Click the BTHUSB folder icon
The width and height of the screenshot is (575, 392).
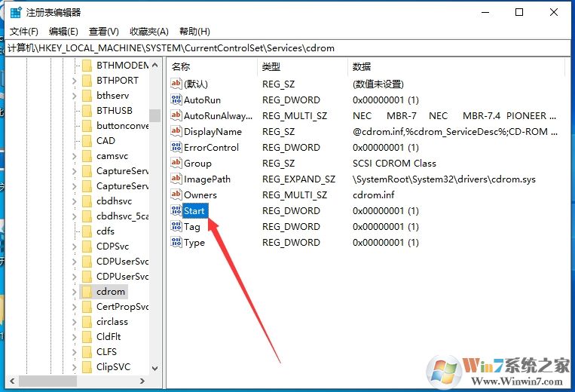click(x=87, y=110)
